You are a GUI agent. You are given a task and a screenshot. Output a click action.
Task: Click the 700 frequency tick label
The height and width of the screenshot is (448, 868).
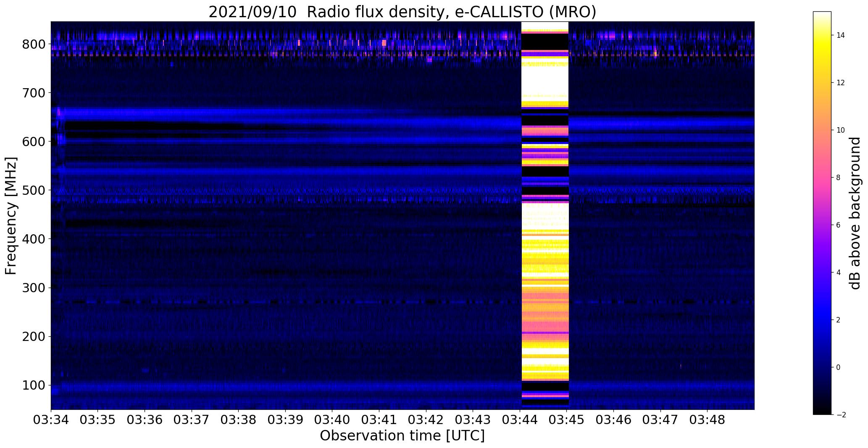(34, 93)
